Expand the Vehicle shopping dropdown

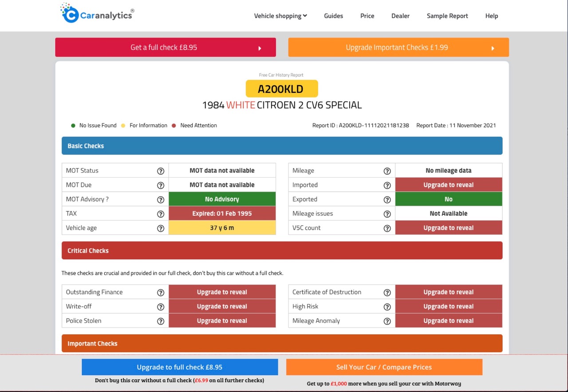(x=280, y=16)
